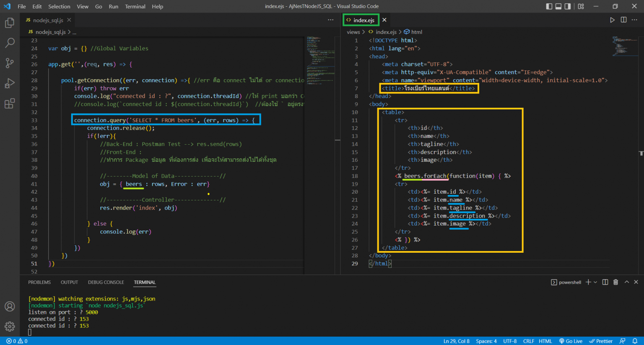Maximize panel size with the up chevron

[626, 282]
